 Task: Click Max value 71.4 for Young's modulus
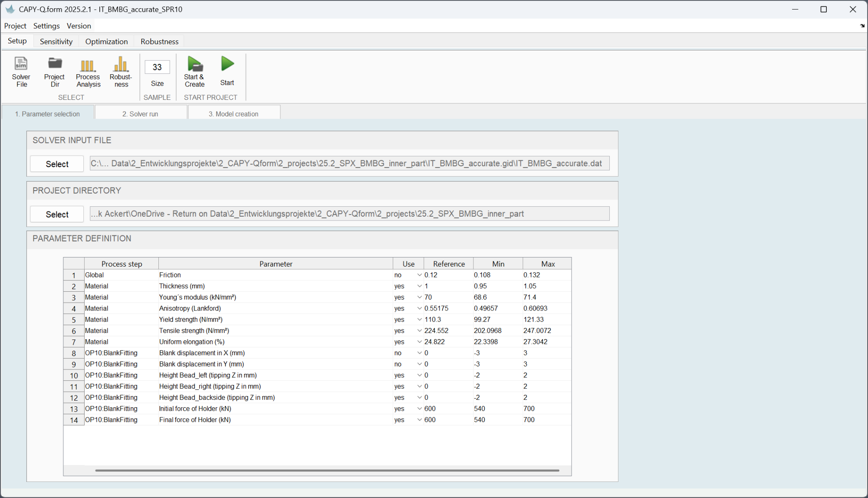coord(547,297)
